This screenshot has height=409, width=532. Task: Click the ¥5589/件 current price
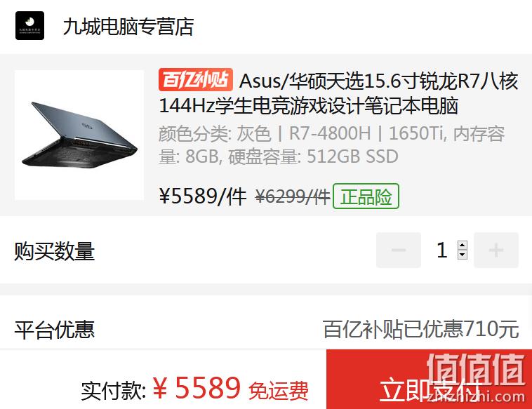coord(203,196)
